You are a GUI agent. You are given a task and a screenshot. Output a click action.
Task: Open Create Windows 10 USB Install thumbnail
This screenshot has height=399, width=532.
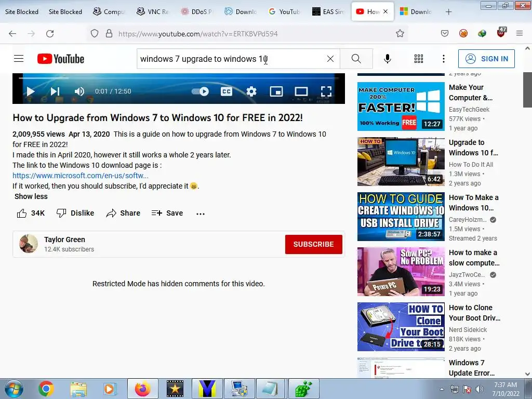(x=401, y=217)
